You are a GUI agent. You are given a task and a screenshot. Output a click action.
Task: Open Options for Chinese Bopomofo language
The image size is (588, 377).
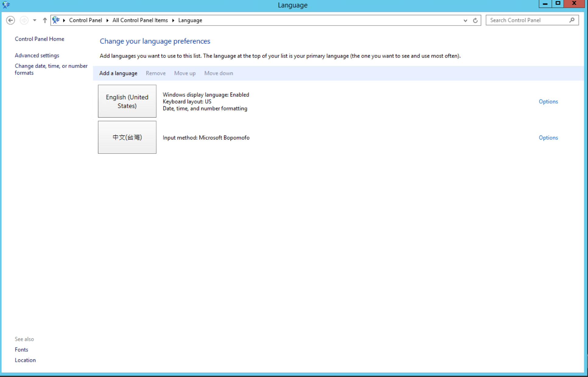point(548,138)
